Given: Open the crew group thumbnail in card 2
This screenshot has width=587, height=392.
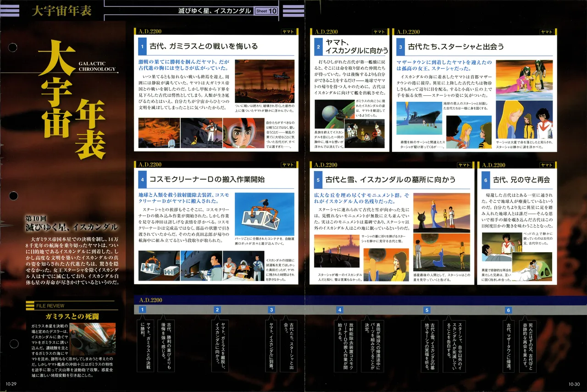Looking at the screenshot, I should pos(364,134).
